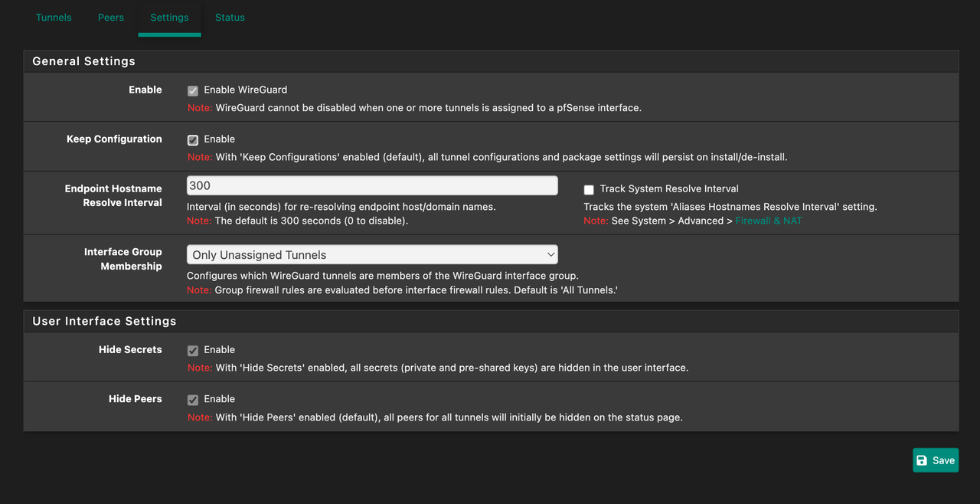
Task: Toggle the Enable WireGuard checkbox
Action: (x=193, y=90)
